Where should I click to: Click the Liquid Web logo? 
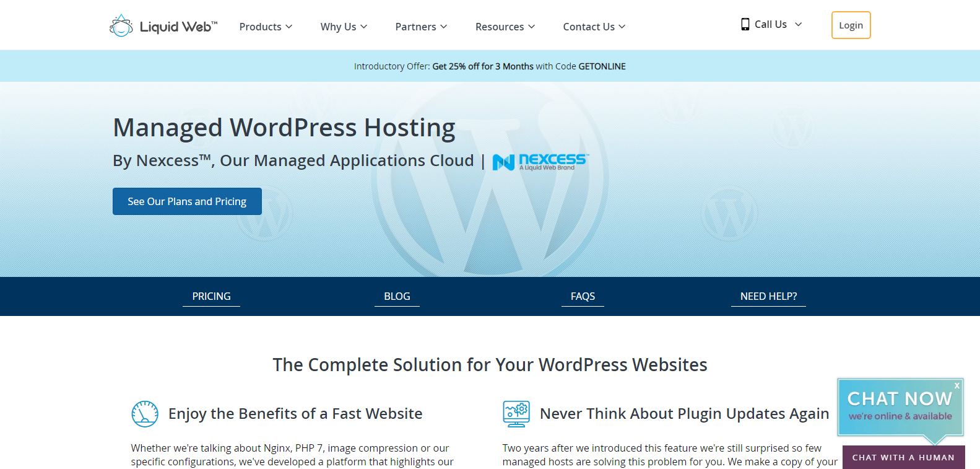point(163,26)
